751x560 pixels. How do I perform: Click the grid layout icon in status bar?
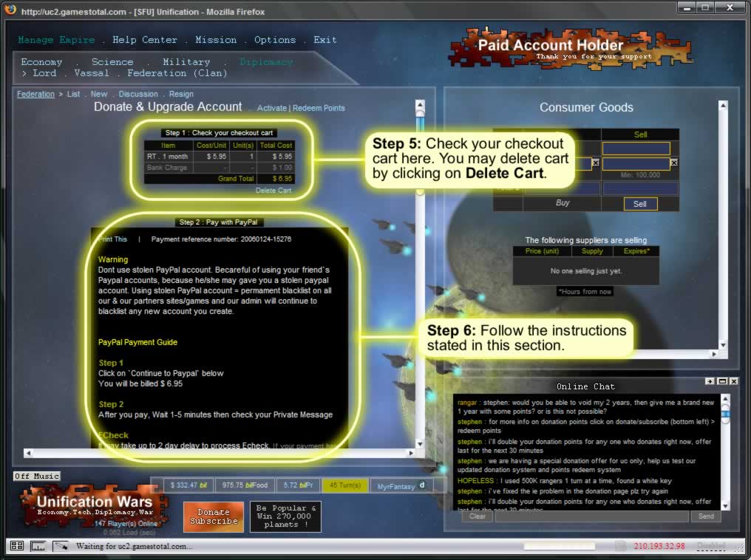(x=16, y=546)
